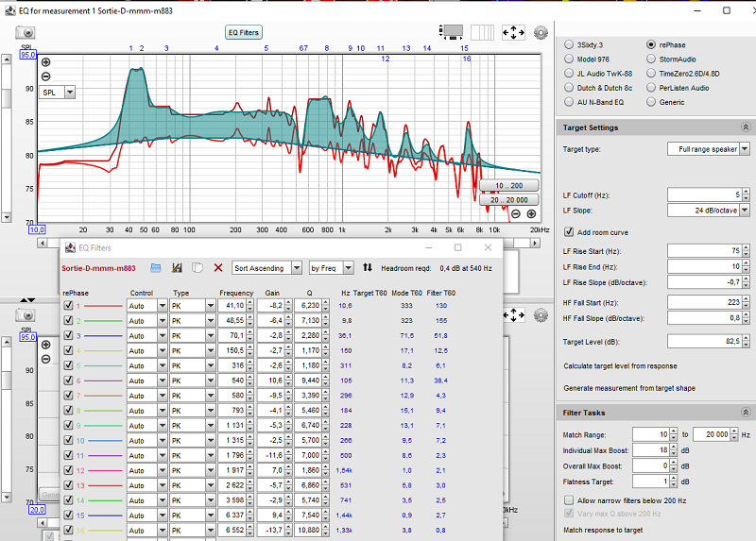Choose the Dutch & Dutch 8c equaliser
The image size is (756, 541).
pyautogui.click(x=569, y=88)
